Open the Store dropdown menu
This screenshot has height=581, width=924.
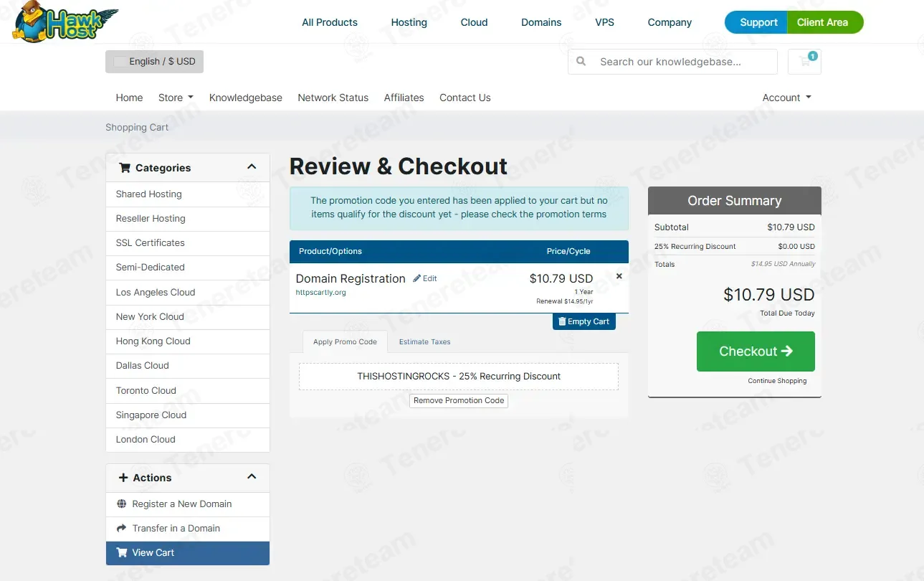(x=176, y=98)
